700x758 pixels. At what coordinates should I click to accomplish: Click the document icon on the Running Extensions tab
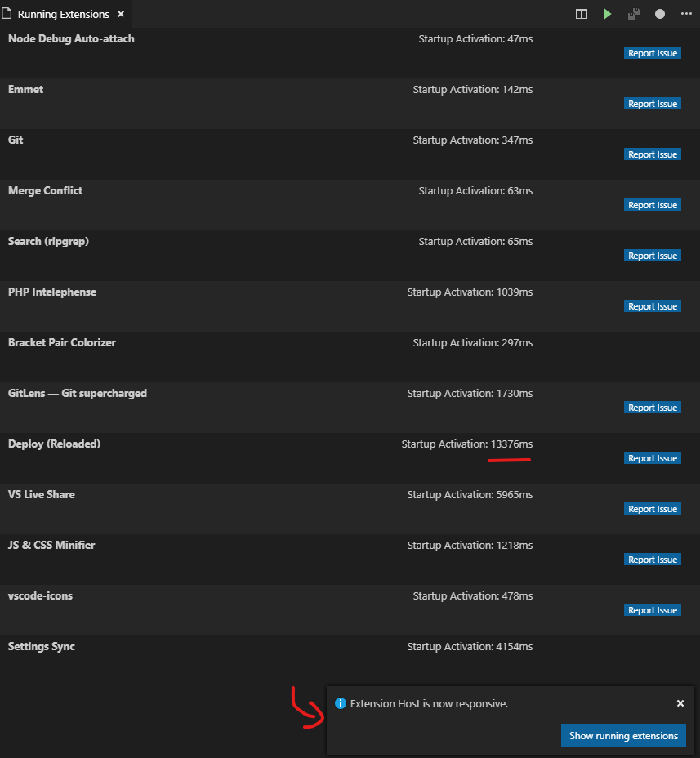[9, 14]
